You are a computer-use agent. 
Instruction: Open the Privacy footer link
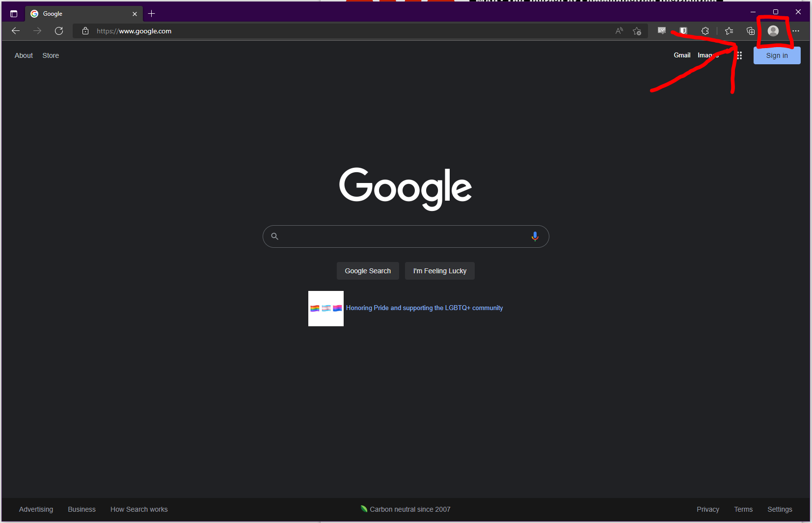[x=708, y=509]
